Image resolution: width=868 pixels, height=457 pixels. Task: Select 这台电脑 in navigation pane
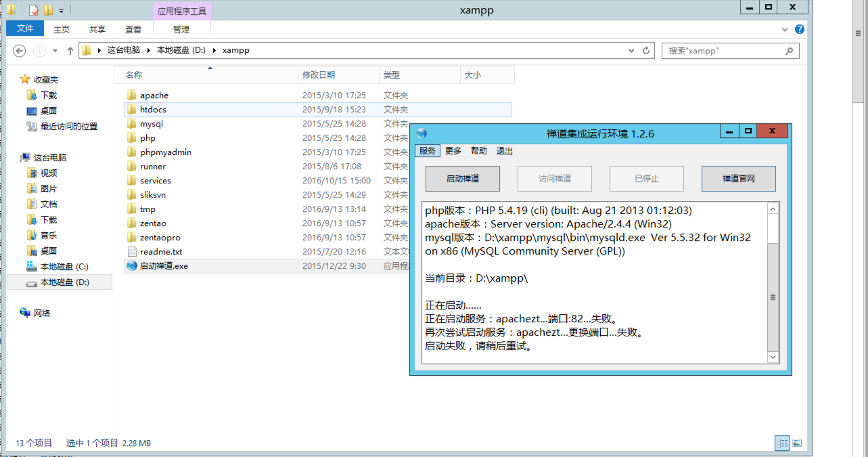(x=50, y=158)
